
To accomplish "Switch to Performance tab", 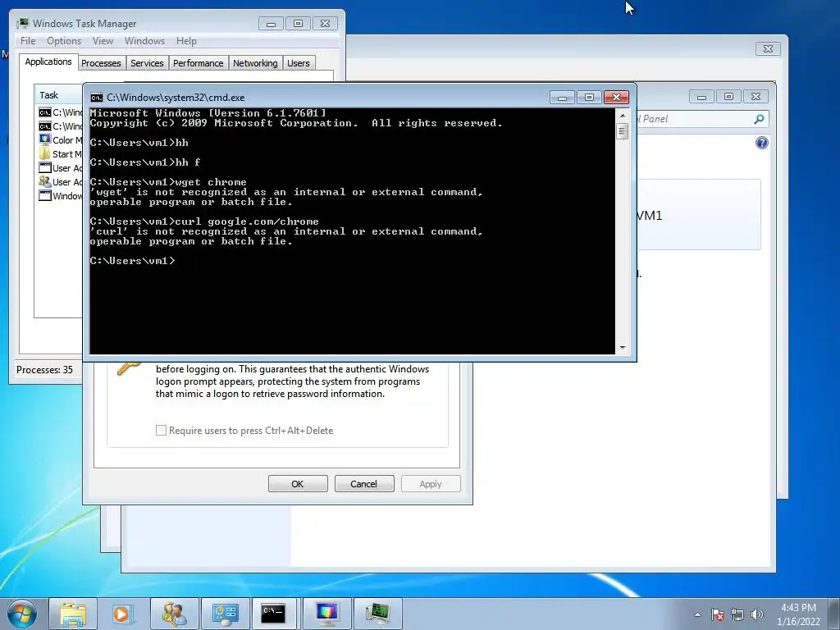I will tap(199, 63).
